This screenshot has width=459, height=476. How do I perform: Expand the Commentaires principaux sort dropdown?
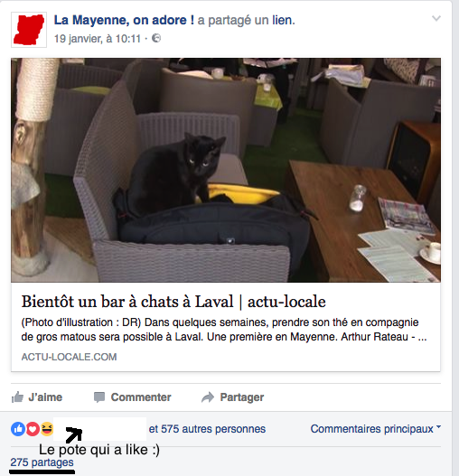376,429
